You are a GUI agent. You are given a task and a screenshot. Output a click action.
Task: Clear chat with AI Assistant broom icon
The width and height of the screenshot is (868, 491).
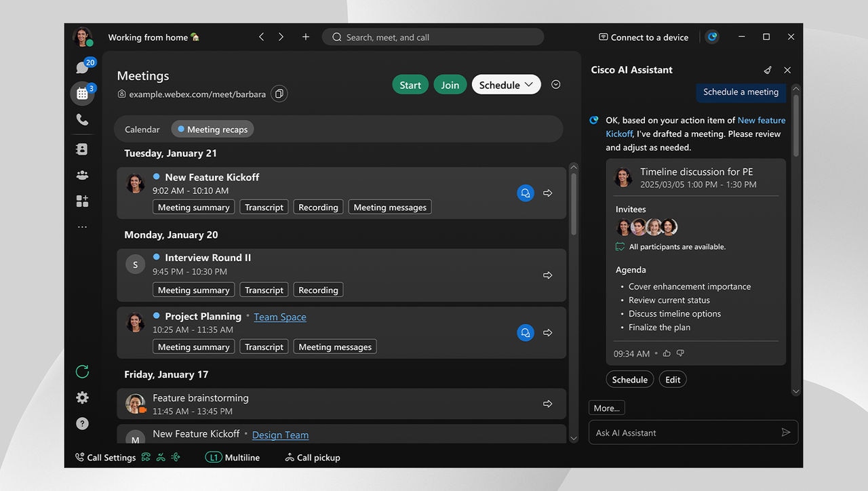tap(768, 70)
